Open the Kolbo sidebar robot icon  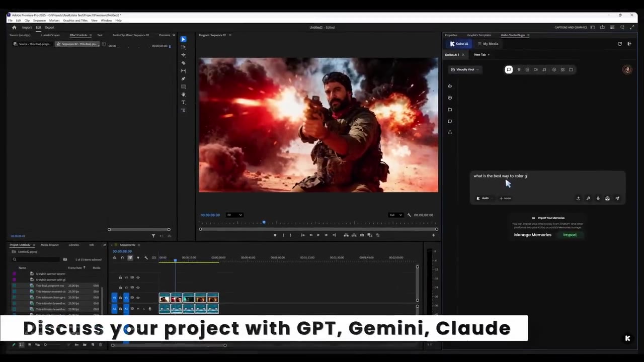click(x=450, y=86)
